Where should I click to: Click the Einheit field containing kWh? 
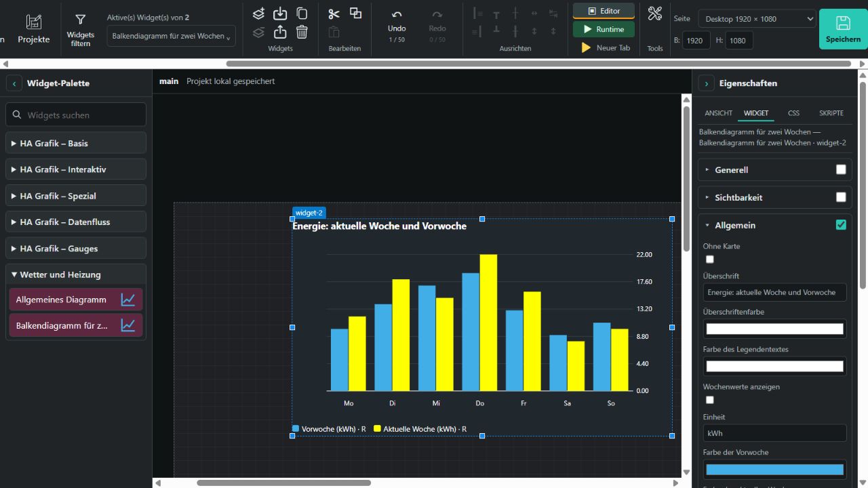coord(774,433)
